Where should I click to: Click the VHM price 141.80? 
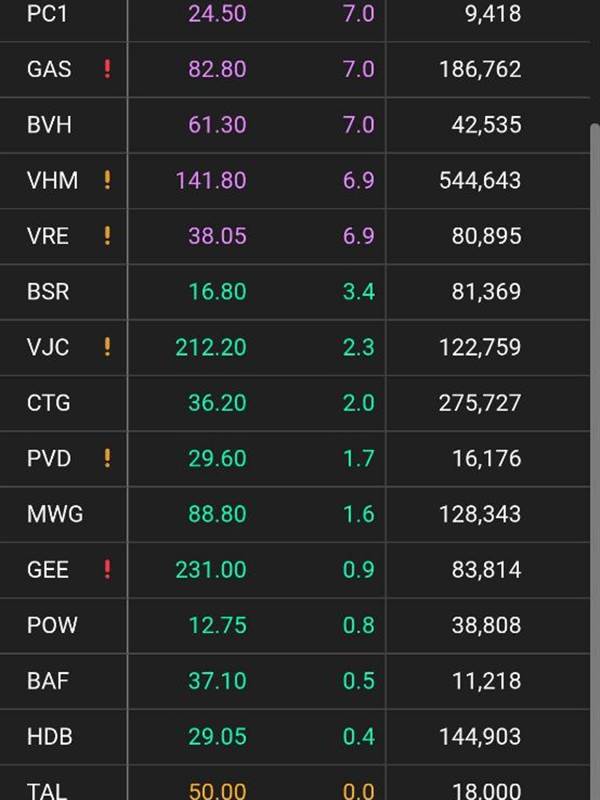(x=209, y=180)
